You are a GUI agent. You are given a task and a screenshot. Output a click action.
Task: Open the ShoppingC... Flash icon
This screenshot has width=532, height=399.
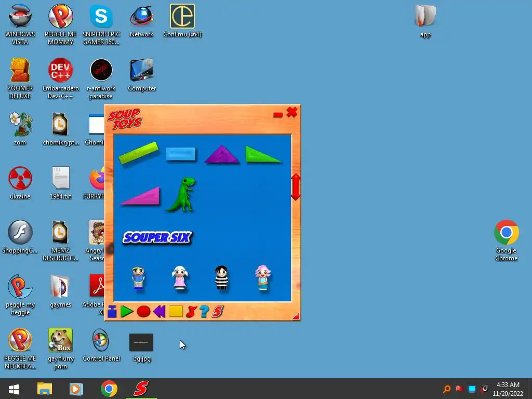(x=20, y=237)
